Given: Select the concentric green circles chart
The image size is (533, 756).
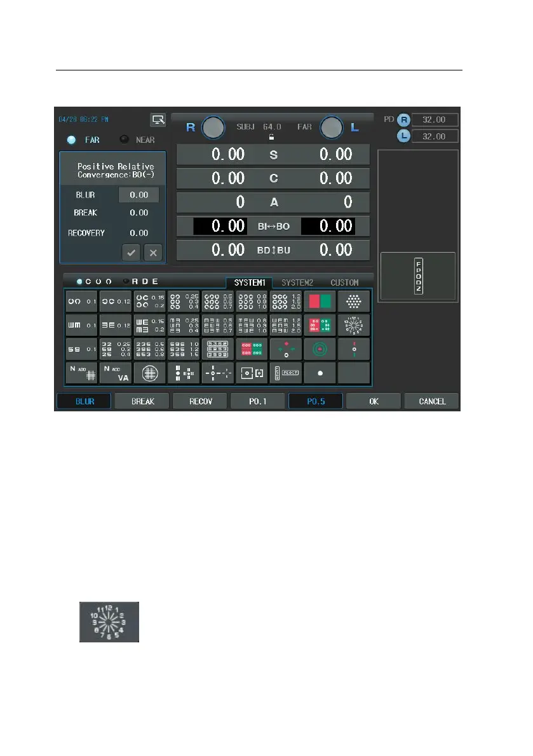Looking at the screenshot, I should [320, 349].
